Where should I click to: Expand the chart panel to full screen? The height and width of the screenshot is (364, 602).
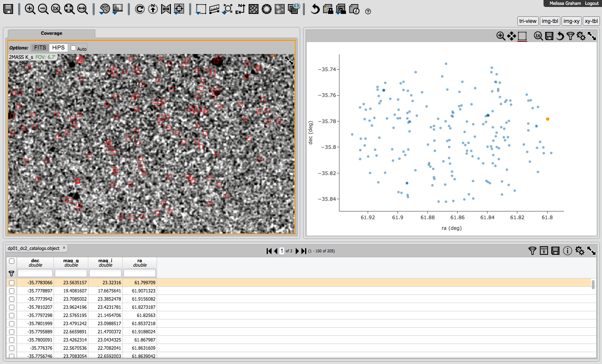(x=592, y=36)
